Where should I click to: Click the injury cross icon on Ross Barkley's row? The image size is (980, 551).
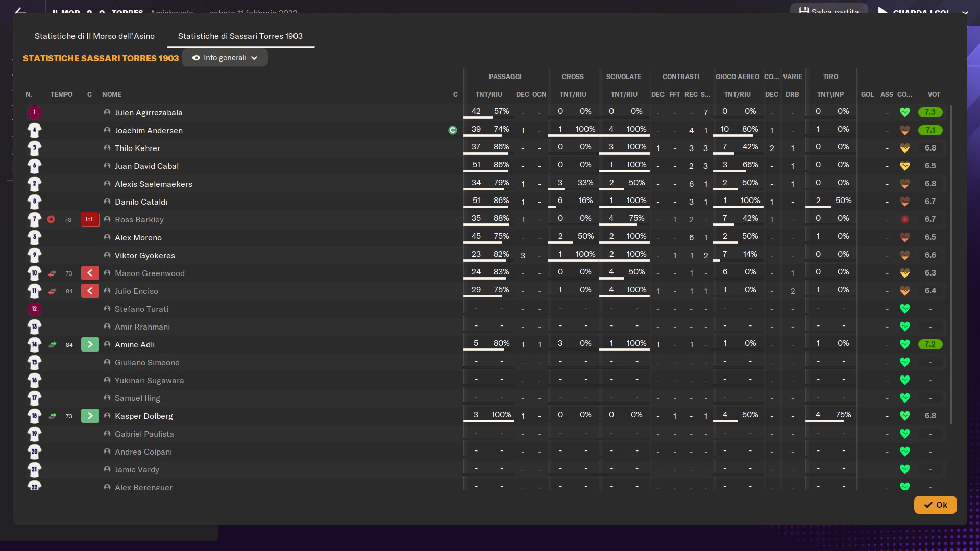point(51,219)
